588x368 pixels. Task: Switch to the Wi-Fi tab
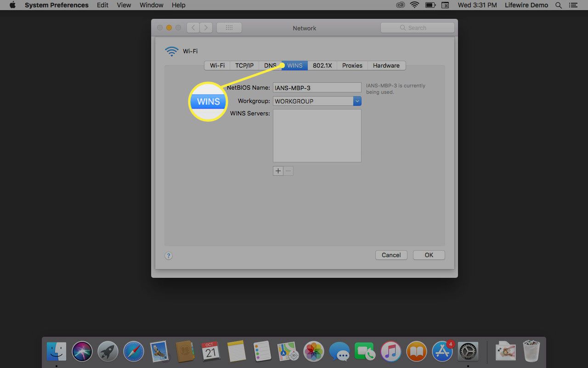[x=217, y=65]
